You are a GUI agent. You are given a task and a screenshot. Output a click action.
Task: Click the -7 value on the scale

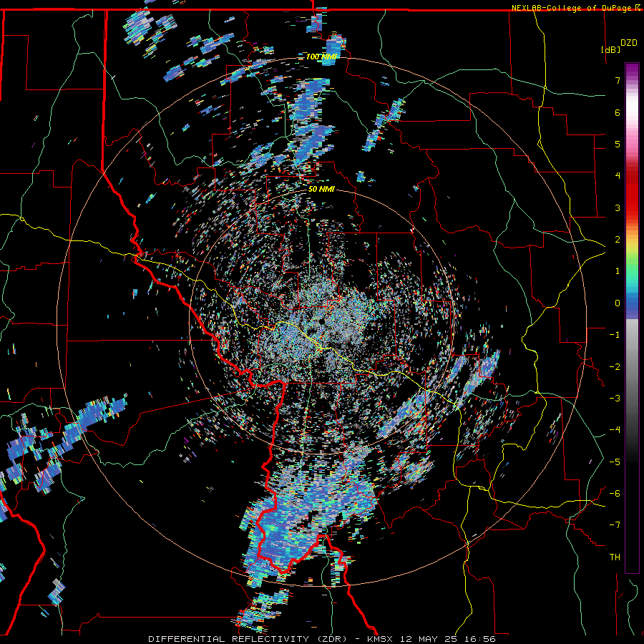[x=615, y=525]
